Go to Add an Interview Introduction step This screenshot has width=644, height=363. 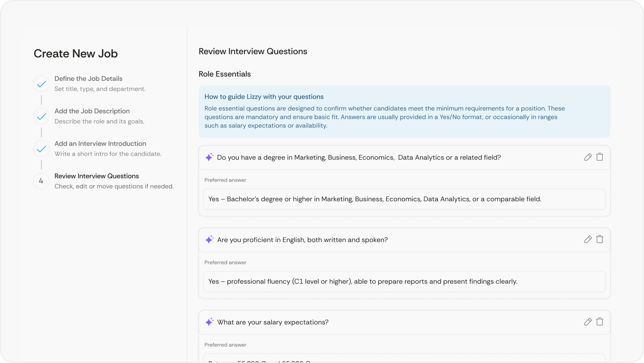tap(100, 143)
